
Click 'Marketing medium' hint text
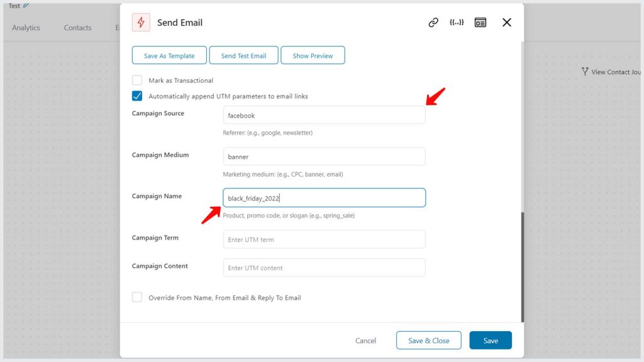coord(283,175)
